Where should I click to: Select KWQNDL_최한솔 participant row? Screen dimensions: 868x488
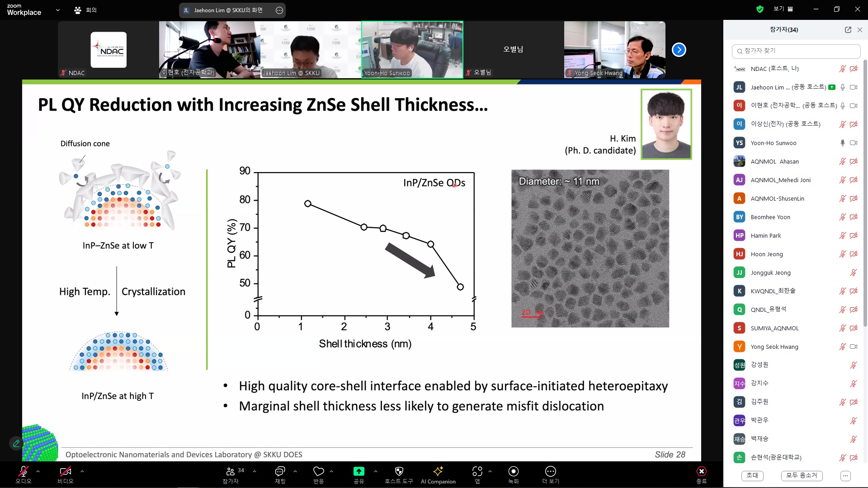pyautogui.click(x=796, y=291)
